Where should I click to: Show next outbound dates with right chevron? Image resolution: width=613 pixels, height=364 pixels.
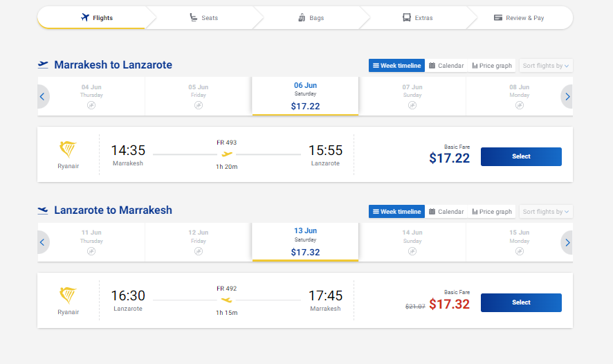coord(567,97)
